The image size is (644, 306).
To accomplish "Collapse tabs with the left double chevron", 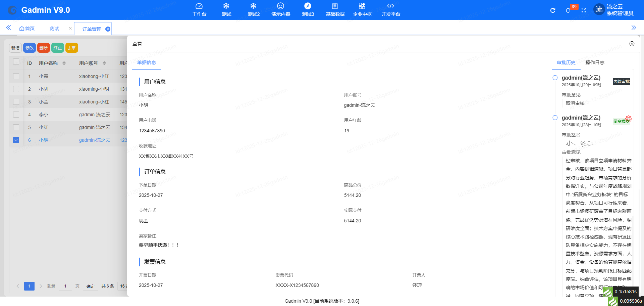I will click(x=8, y=28).
